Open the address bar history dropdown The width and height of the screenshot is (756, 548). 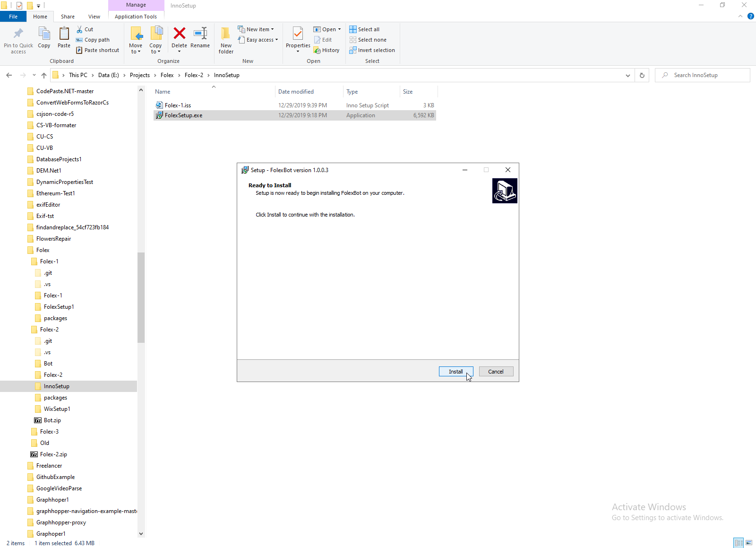coord(627,75)
